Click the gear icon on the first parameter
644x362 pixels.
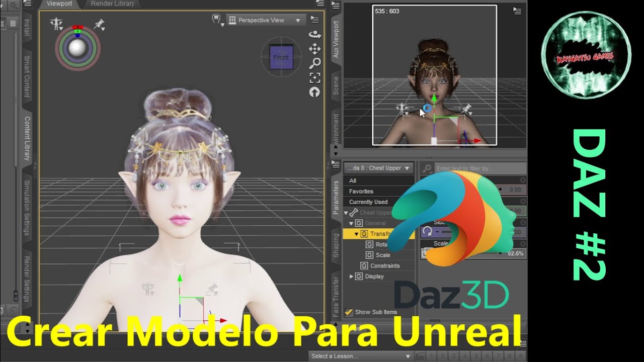tap(523, 180)
